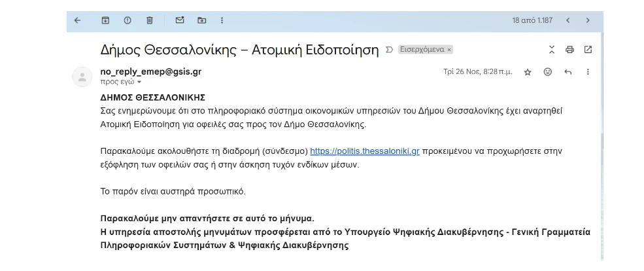Open the toolbar's three-dot more menu

click(223, 20)
